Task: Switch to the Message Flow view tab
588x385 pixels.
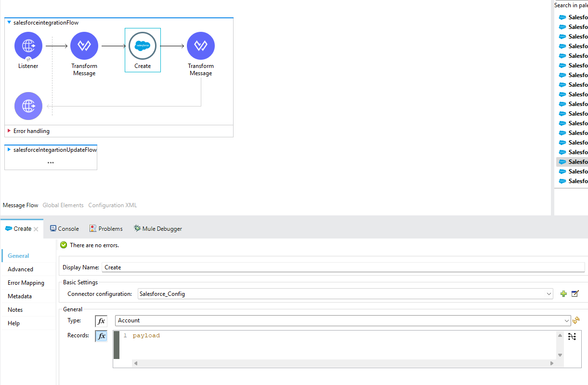Action: click(21, 205)
